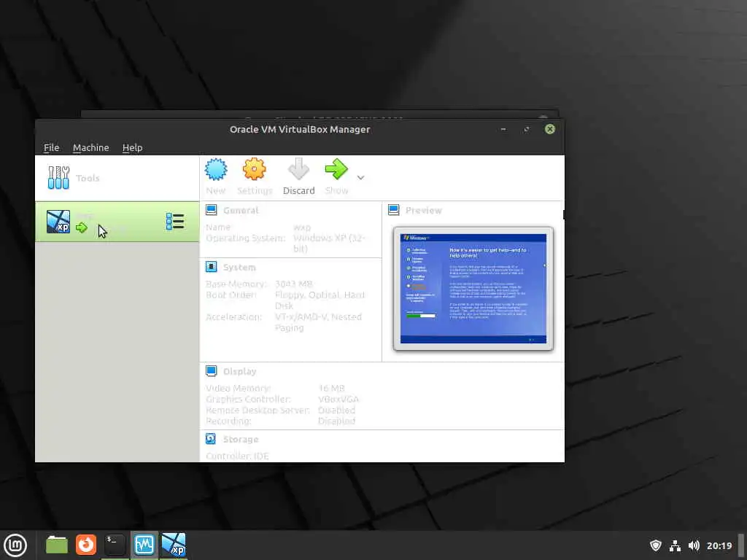
Task: Click the General section monitor icon
Action: click(x=211, y=210)
